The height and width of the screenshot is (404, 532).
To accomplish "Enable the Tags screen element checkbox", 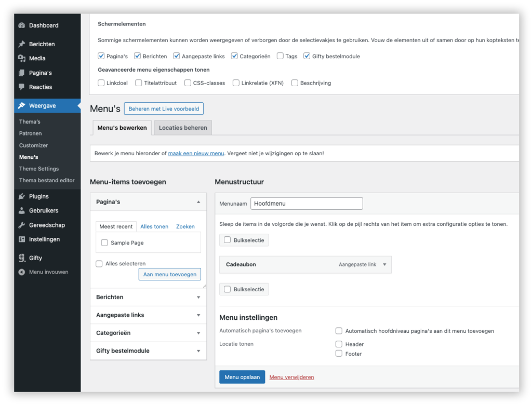I will point(280,56).
